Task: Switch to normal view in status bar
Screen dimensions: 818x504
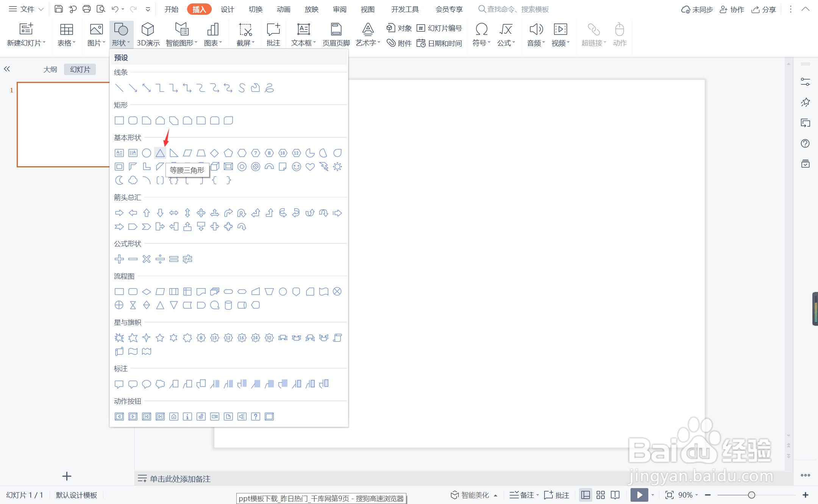Action: coord(585,495)
